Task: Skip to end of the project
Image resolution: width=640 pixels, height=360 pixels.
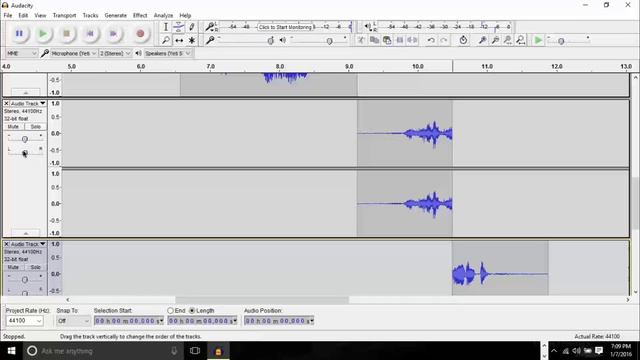Action: click(x=113, y=33)
